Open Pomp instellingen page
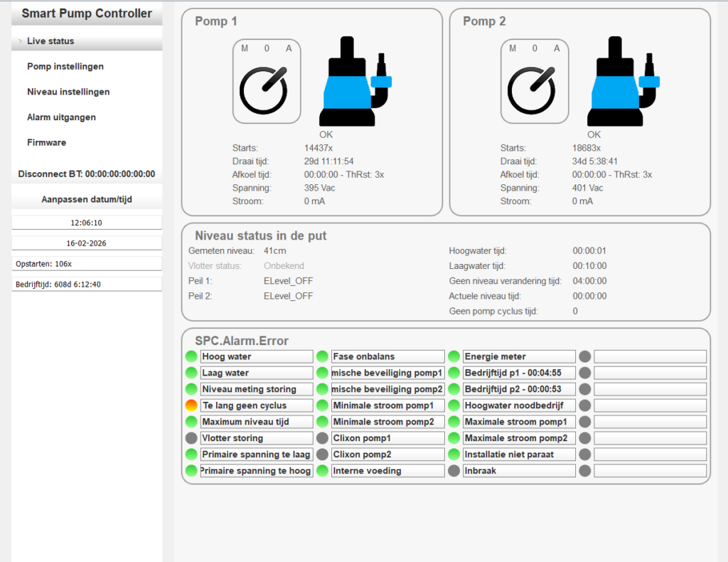This screenshot has height=562, width=728. tap(65, 67)
